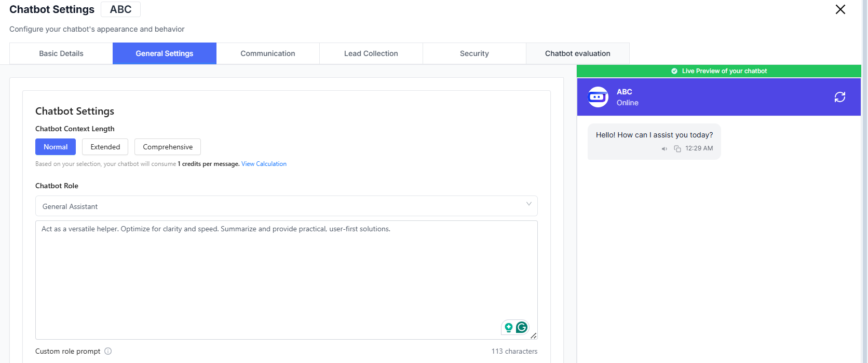Click the Live Preview green checkmark icon

(x=674, y=71)
